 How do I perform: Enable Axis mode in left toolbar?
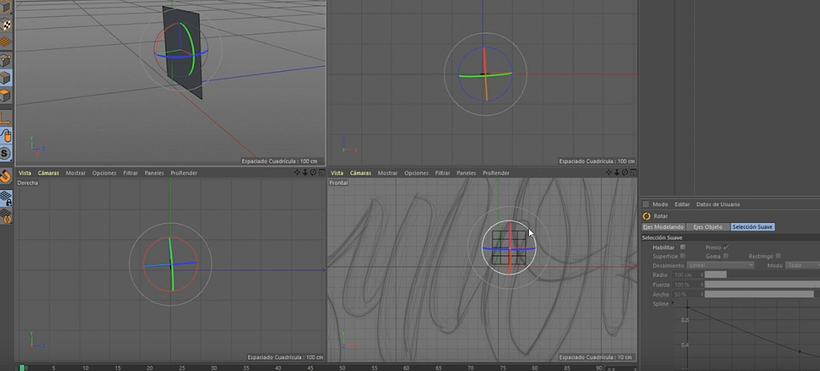(x=6, y=118)
